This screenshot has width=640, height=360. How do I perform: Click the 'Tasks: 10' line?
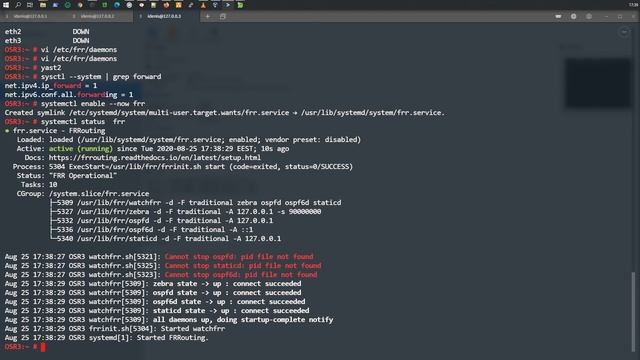[x=39, y=184]
